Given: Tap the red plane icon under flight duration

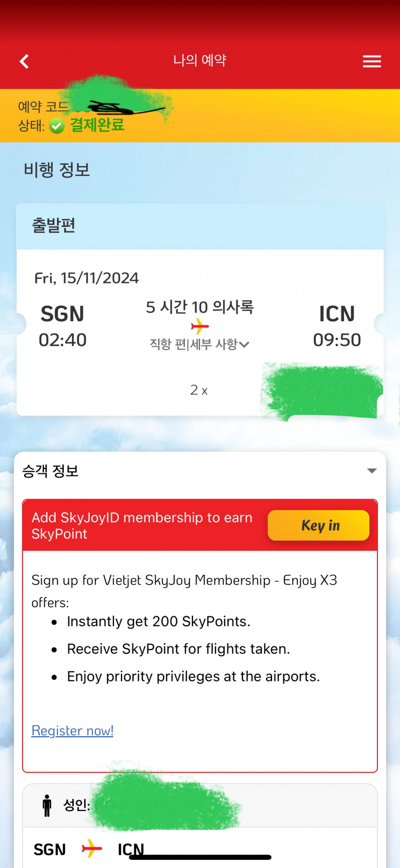Looking at the screenshot, I should (200, 327).
